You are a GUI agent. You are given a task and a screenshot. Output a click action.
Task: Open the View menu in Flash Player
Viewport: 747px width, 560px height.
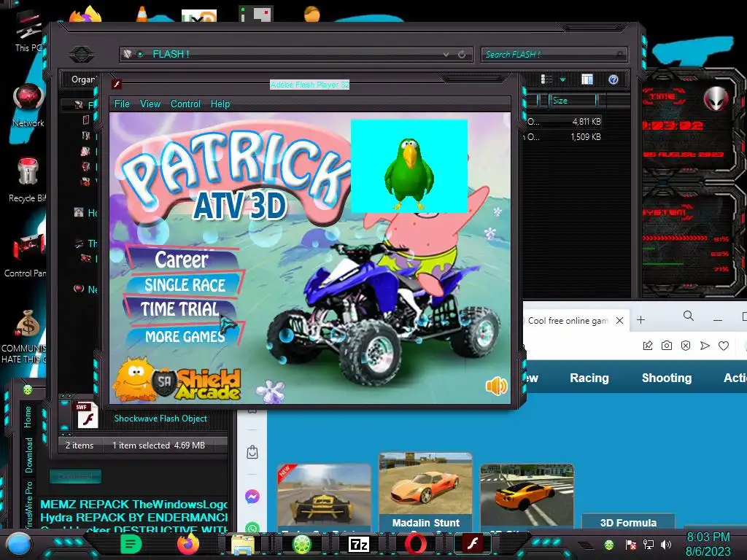[x=150, y=104]
